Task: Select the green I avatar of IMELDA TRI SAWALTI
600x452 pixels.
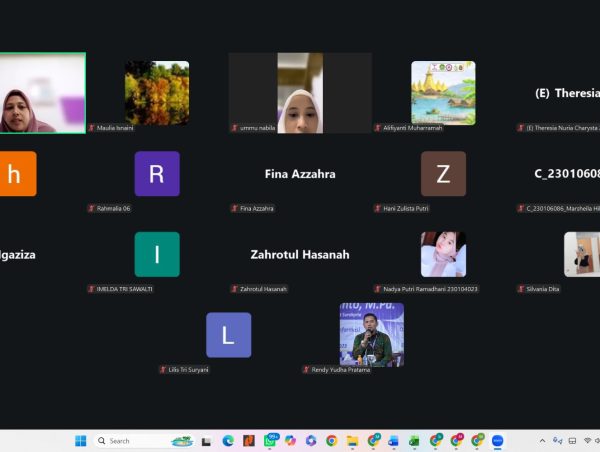Action: click(x=157, y=254)
